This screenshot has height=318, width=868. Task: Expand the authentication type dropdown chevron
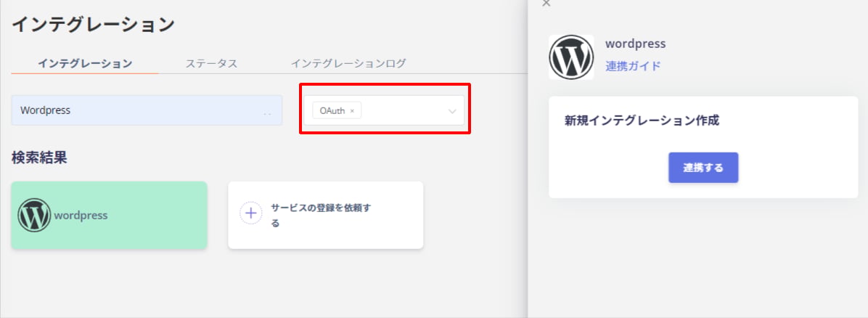pyautogui.click(x=452, y=111)
